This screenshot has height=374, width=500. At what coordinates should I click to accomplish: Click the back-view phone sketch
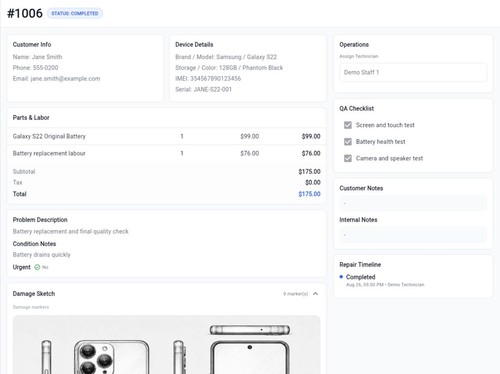click(x=111, y=357)
